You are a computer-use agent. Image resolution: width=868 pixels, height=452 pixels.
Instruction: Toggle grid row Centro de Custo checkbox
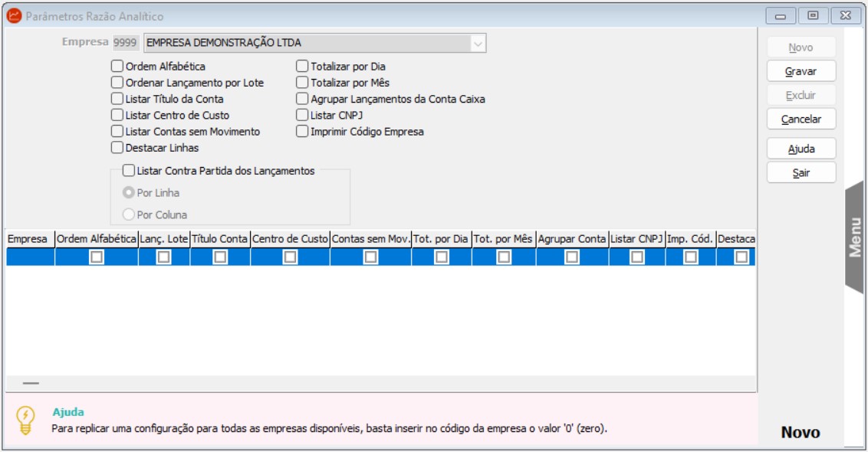(x=290, y=257)
